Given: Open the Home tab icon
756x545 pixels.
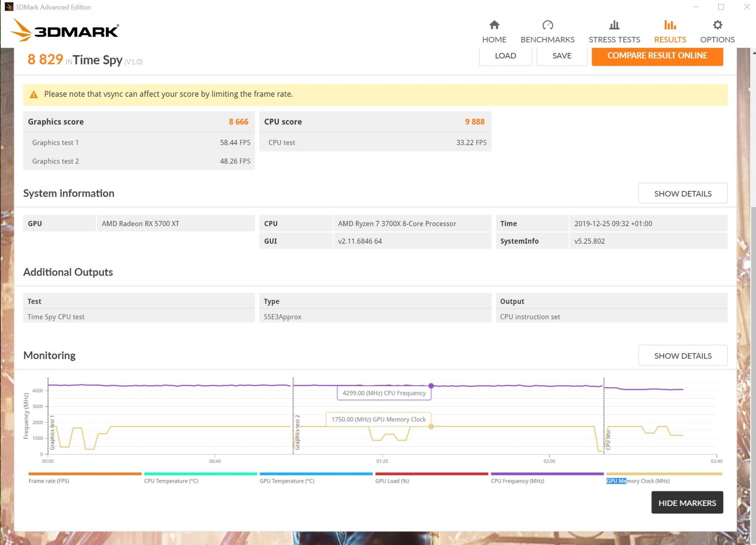Looking at the screenshot, I should coord(494,25).
